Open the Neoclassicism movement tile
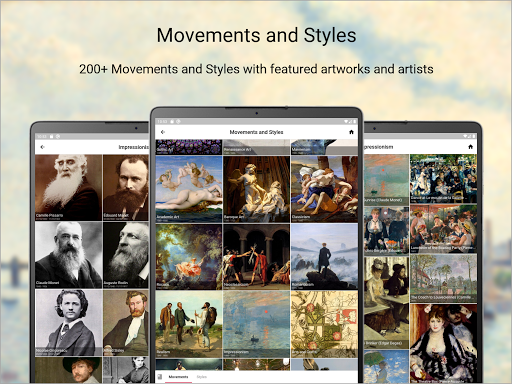 click(x=256, y=256)
